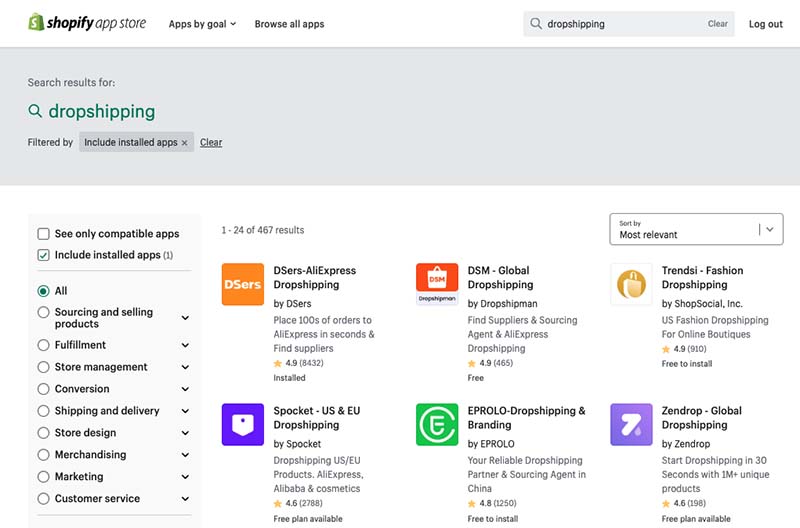Open 'EPROLO-Dropshipping & Branding' app title
Image resolution: width=800 pixels, height=528 pixels.
(x=527, y=418)
